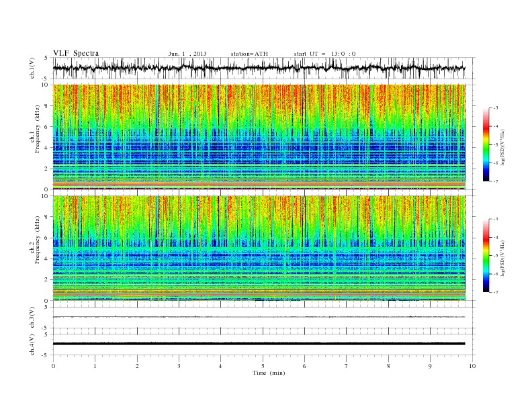Select the "Jun. 1, 2013" date text
This screenshot has width=532, height=411.
[x=187, y=54]
